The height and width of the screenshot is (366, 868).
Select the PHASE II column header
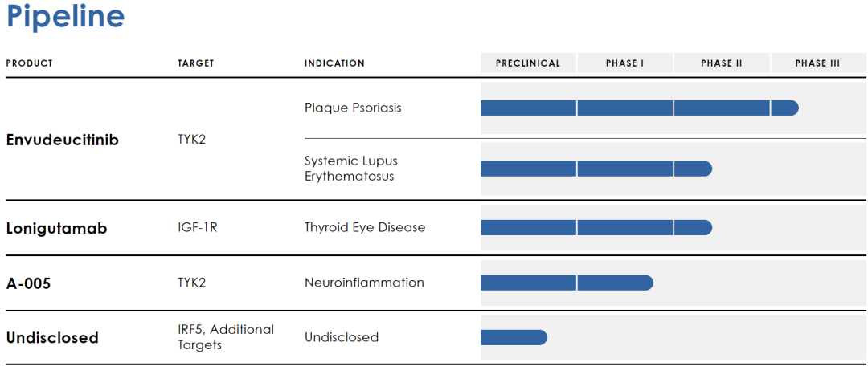click(x=721, y=63)
